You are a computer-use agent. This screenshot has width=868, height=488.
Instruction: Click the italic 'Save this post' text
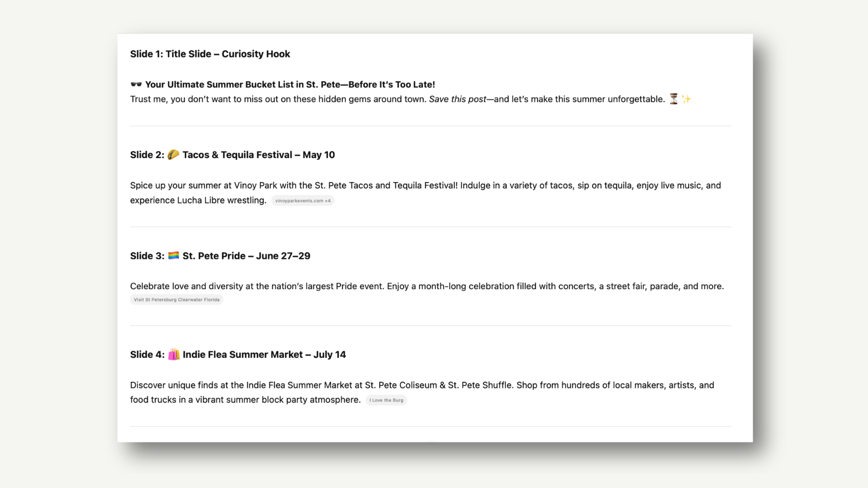click(458, 99)
